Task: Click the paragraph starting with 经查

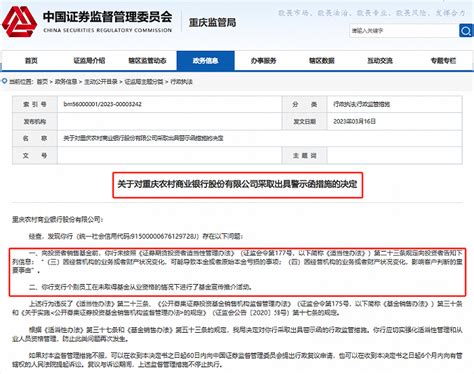Action: pos(136,236)
